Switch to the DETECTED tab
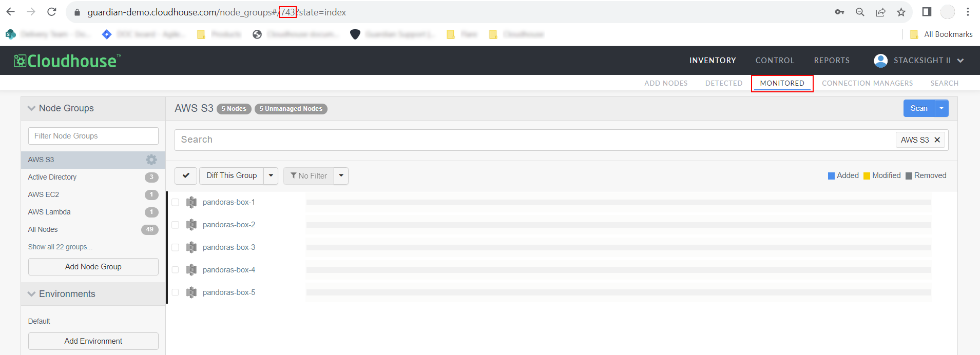Image resolution: width=980 pixels, height=355 pixels. point(724,83)
